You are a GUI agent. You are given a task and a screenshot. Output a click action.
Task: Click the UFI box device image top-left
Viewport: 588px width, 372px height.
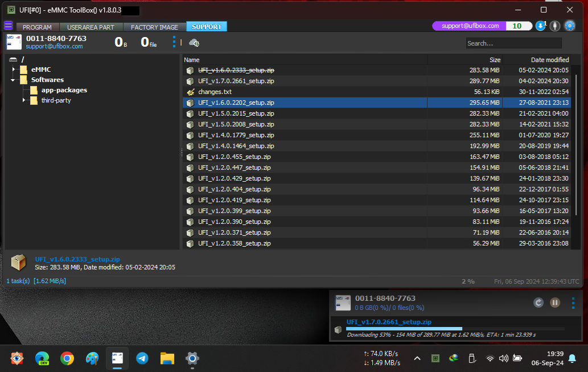(14, 42)
